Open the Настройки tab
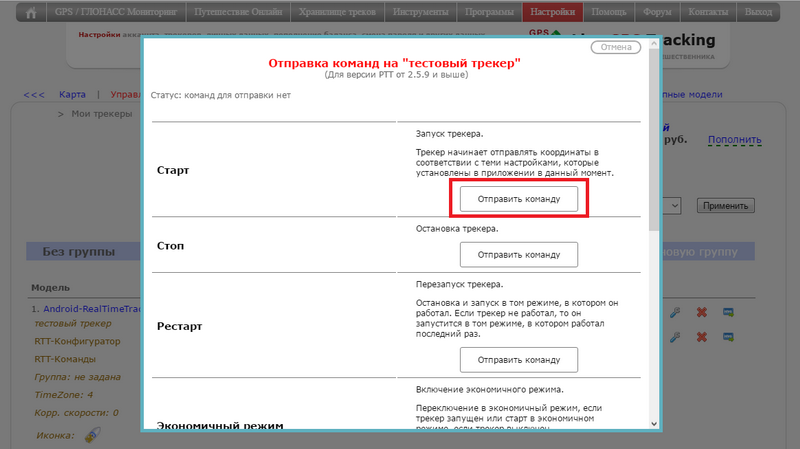800x449 pixels. tap(550, 13)
